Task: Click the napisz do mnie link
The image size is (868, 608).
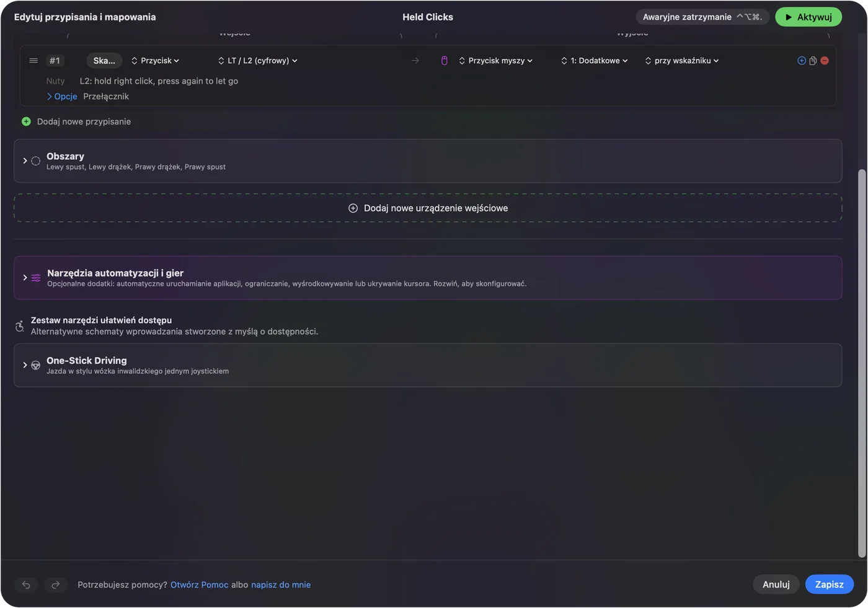Action: 281,585
